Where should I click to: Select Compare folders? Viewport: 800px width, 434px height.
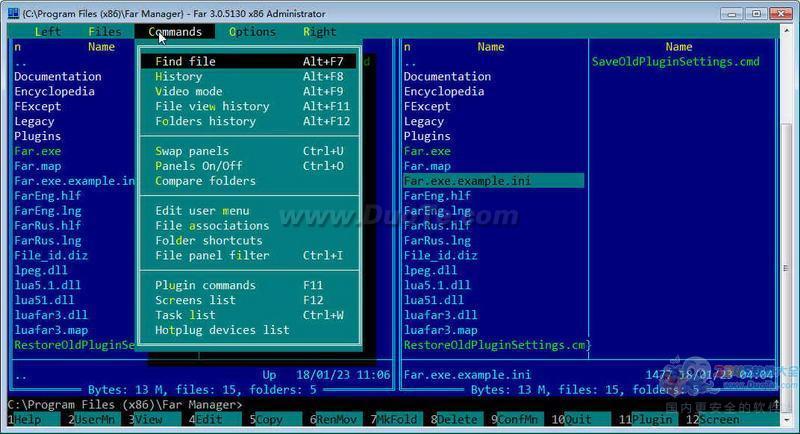(x=249, y=181)
